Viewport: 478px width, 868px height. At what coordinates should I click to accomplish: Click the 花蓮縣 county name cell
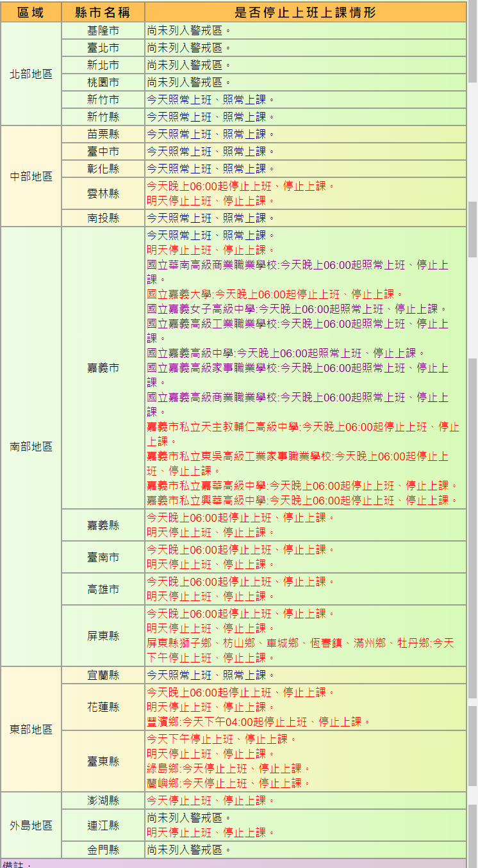click(103, 707)
